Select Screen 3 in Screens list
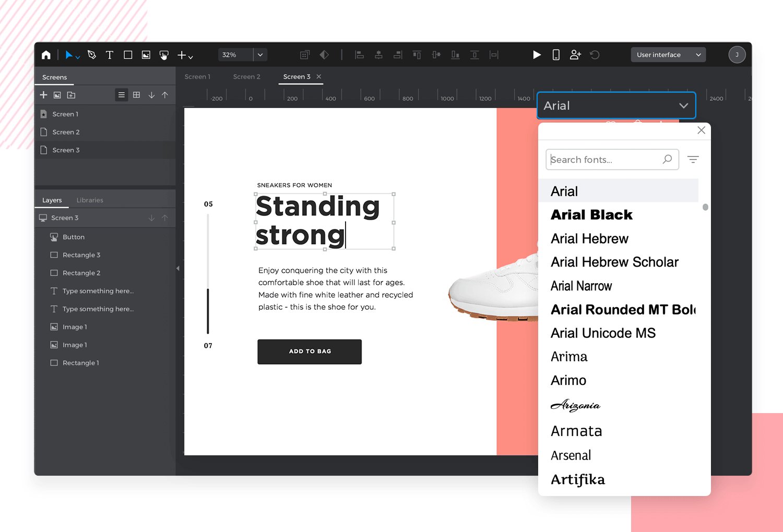The image size is (783, 532). coord(105,150)
